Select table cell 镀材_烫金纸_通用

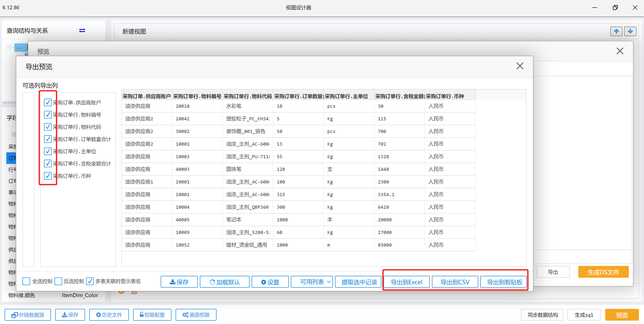(x=248, y=245)
